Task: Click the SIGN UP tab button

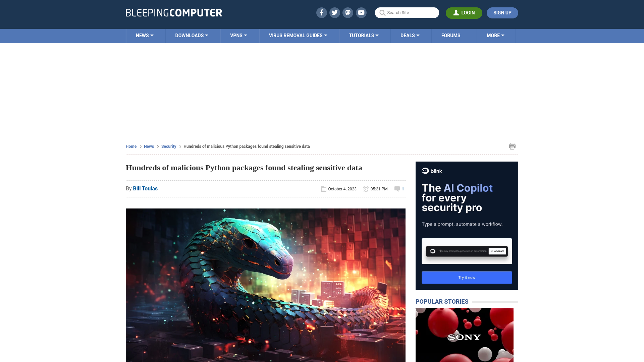Action: coord(502,12)
